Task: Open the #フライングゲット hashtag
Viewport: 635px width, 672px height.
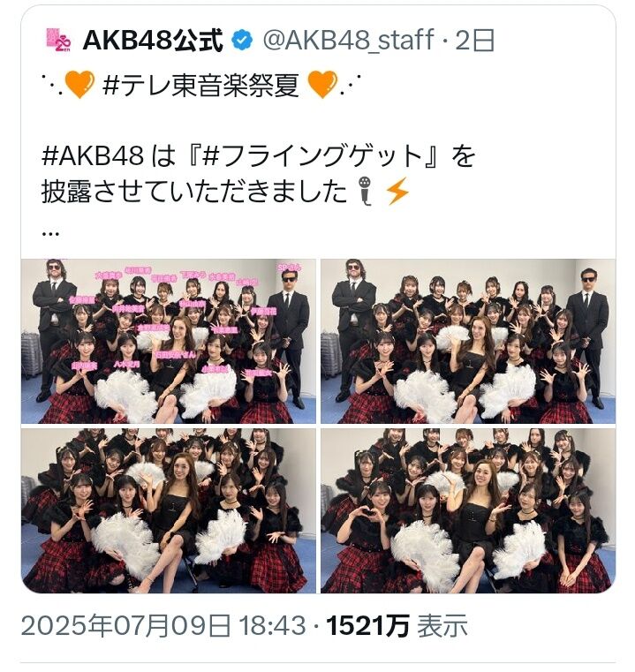Action: (x=313, y=155)
